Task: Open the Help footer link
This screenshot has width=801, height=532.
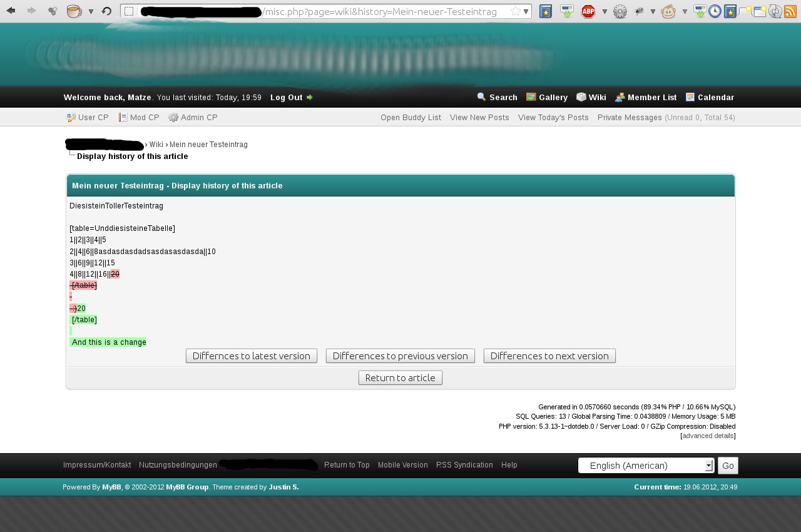Action: click(x=509, y=465)
